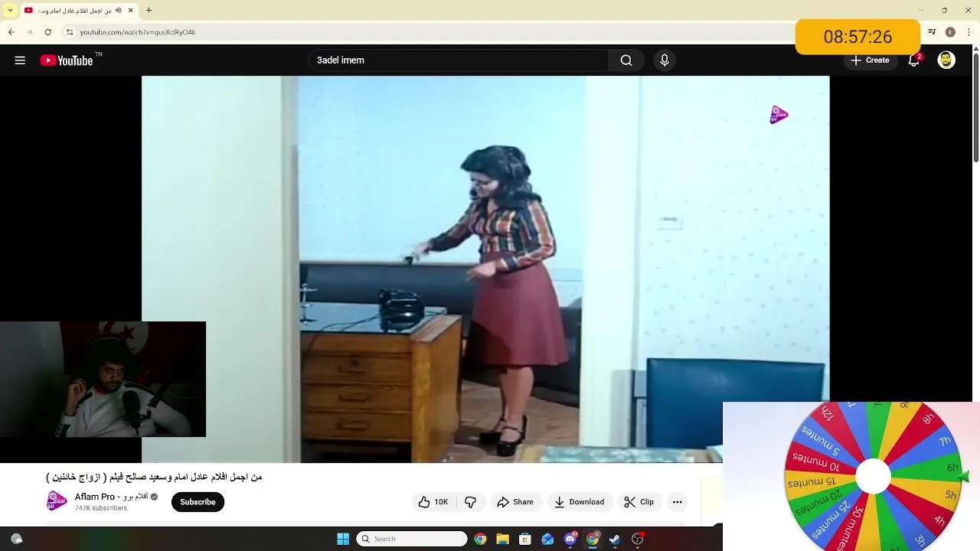
Task: Start voice search with microphone icon
Action: (665, 60)
